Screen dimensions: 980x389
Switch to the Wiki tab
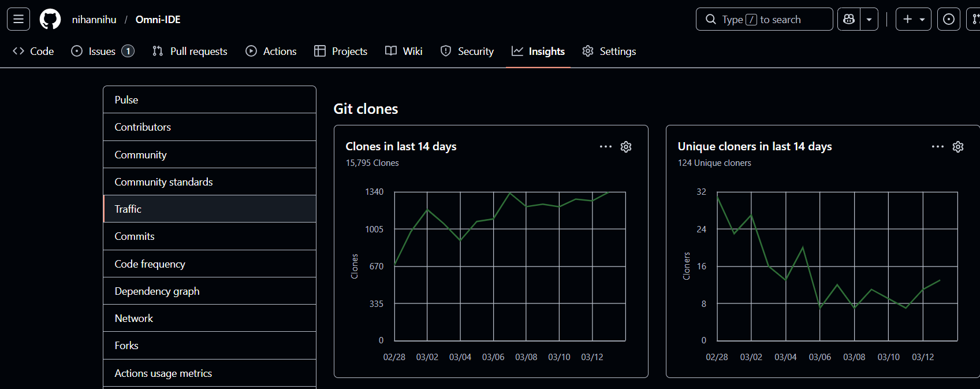coord(404,51)
